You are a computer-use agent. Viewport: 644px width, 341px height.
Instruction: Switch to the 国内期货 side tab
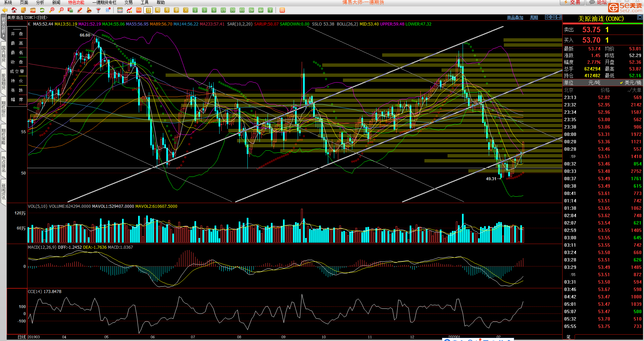(3, 54)
